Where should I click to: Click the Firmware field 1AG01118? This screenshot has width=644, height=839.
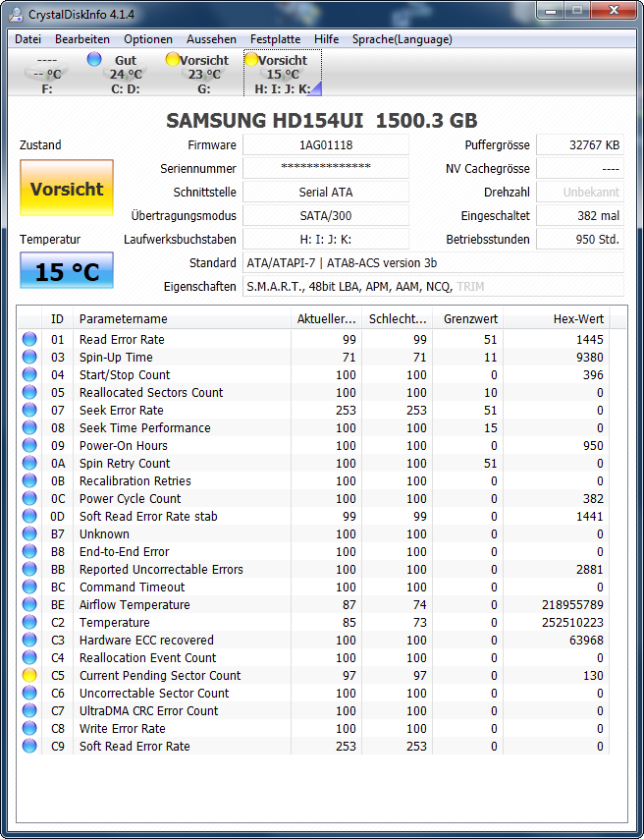pyautogui.click(x=326, y=145)
